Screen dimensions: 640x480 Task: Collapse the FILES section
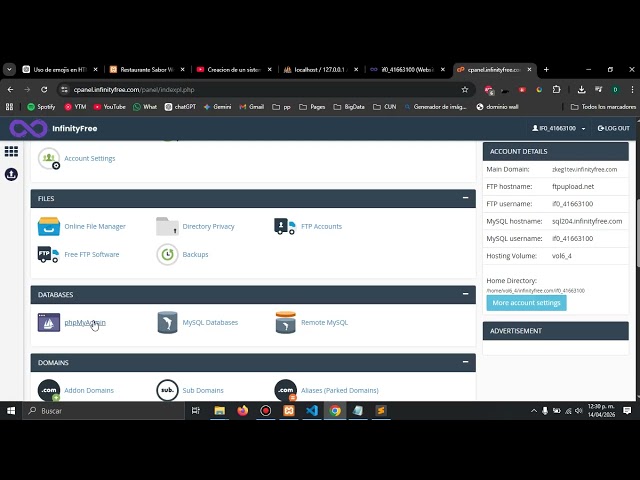[465, 198]
